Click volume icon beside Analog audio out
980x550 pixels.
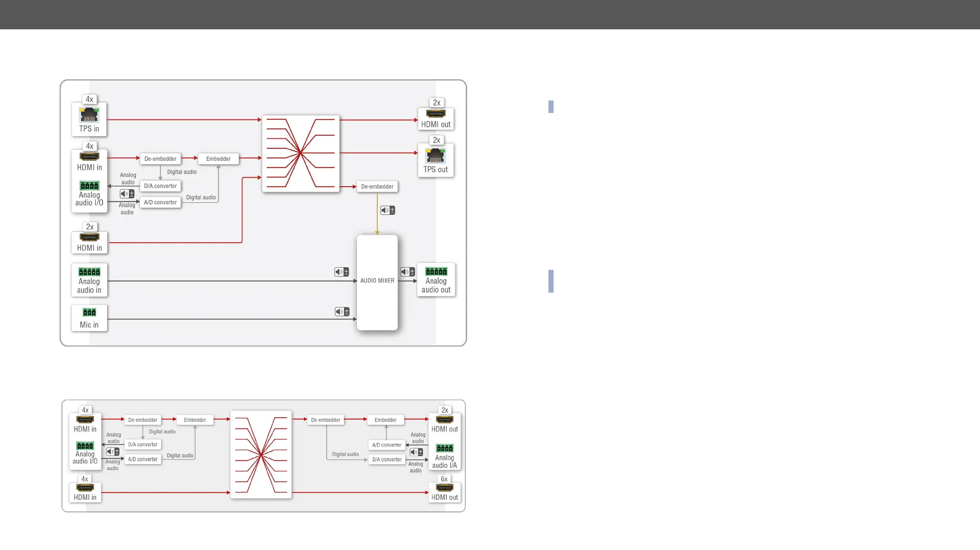tap(407, 272)
